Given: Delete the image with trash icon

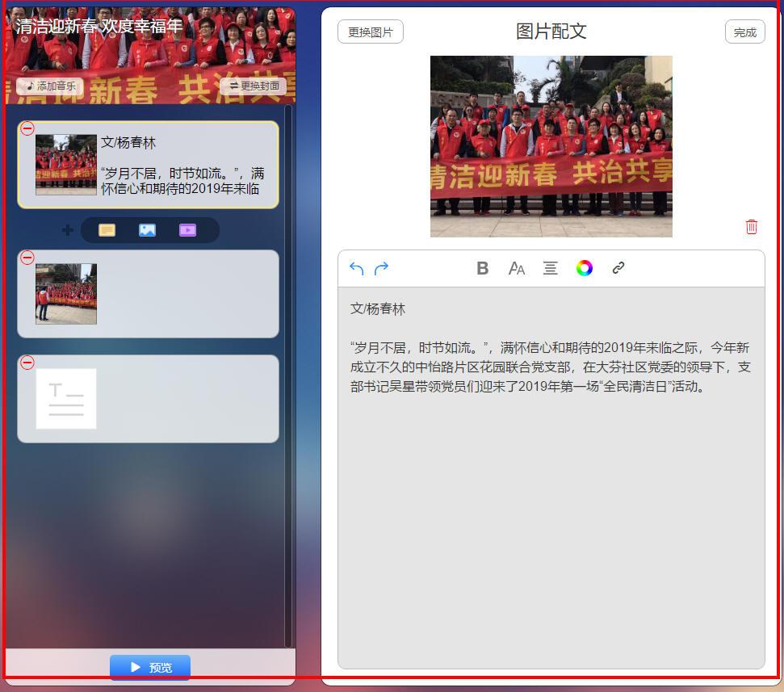Looking at the screenshot, I should 751,227.
